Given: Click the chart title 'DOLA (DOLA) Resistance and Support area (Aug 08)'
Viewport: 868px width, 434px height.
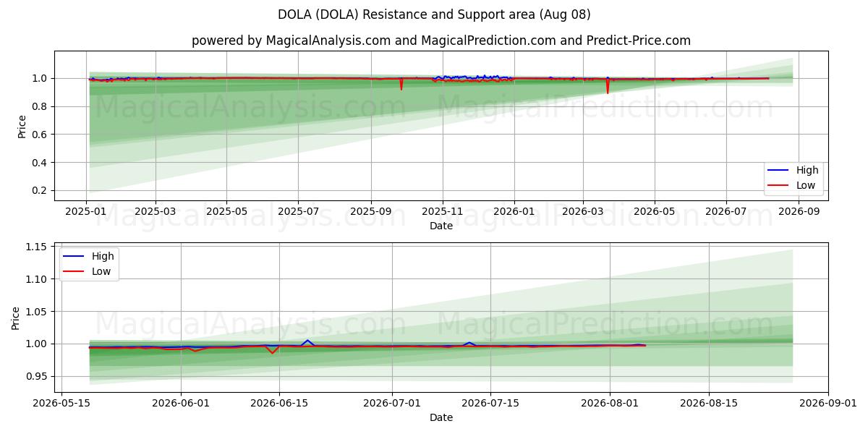Looking at the screenshot, I should [x=434, y=14].
